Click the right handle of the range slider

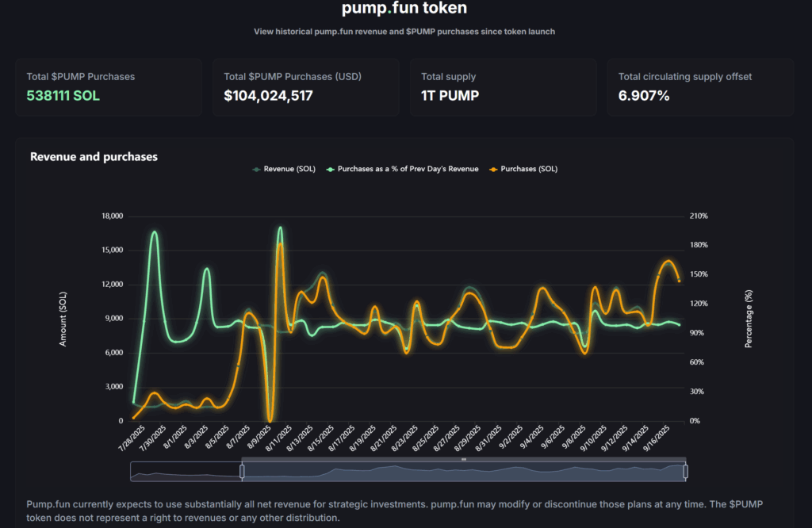(x=686, y=472)
